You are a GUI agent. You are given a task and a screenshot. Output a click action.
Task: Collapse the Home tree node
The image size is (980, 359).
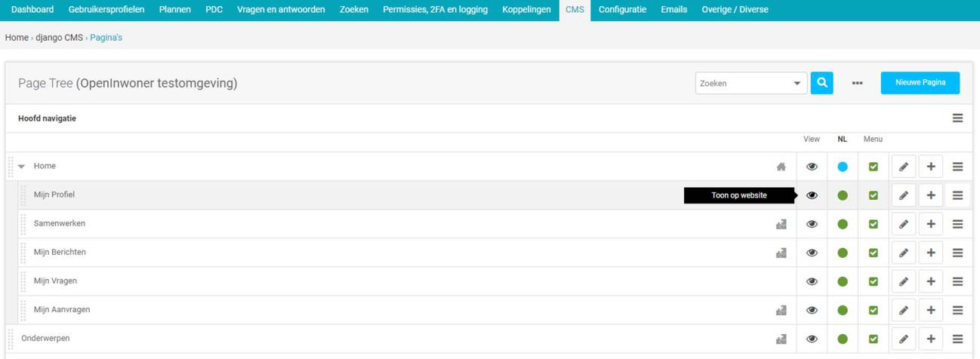point(21,167)
